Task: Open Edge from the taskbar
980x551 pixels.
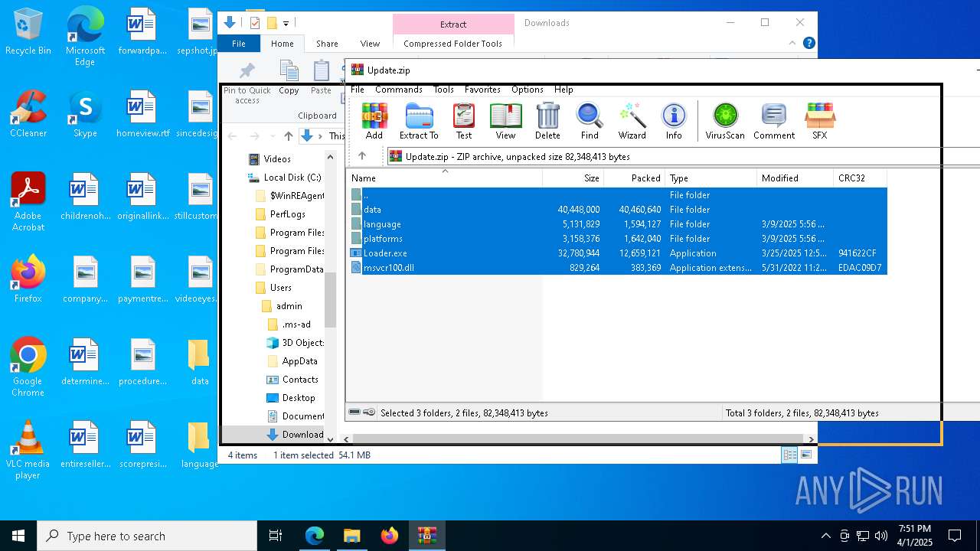Action: point(315,536)
